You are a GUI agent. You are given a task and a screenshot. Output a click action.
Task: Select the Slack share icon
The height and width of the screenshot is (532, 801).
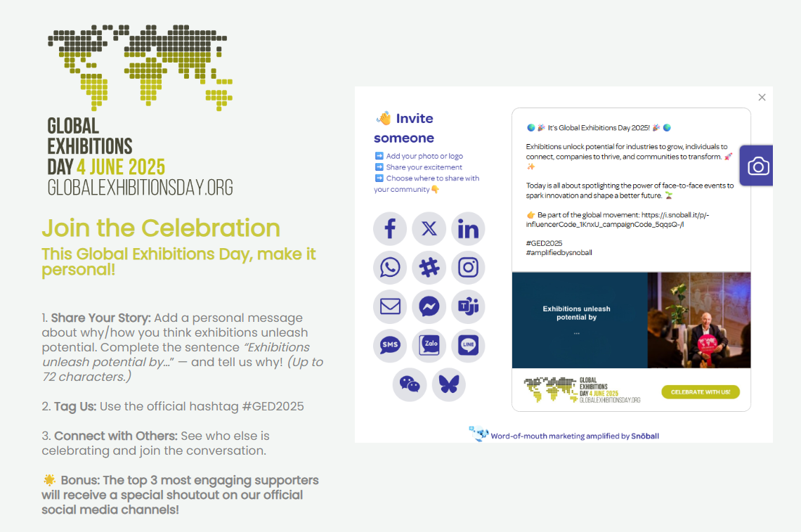tap(429, 268)
